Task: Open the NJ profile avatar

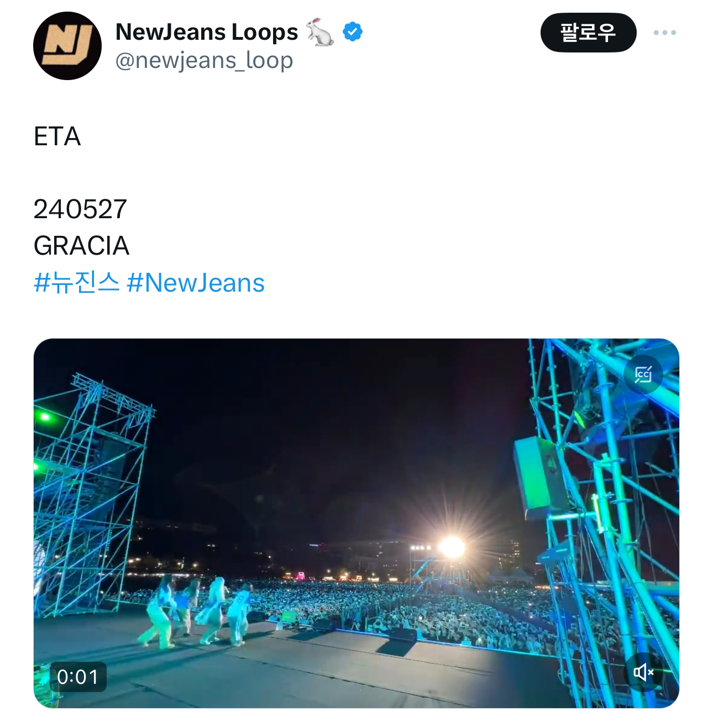Action: (67, 46)
